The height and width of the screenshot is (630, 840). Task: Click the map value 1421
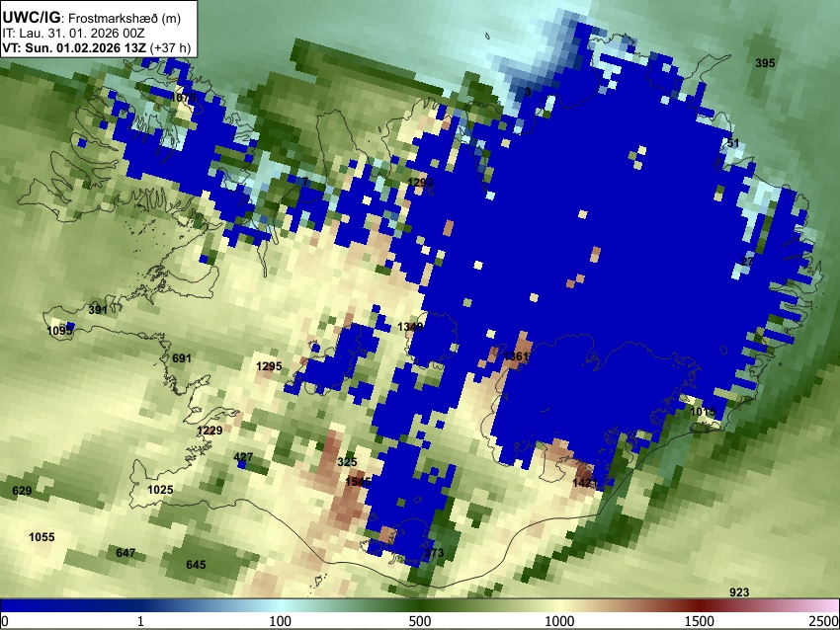tap(585, 483)
